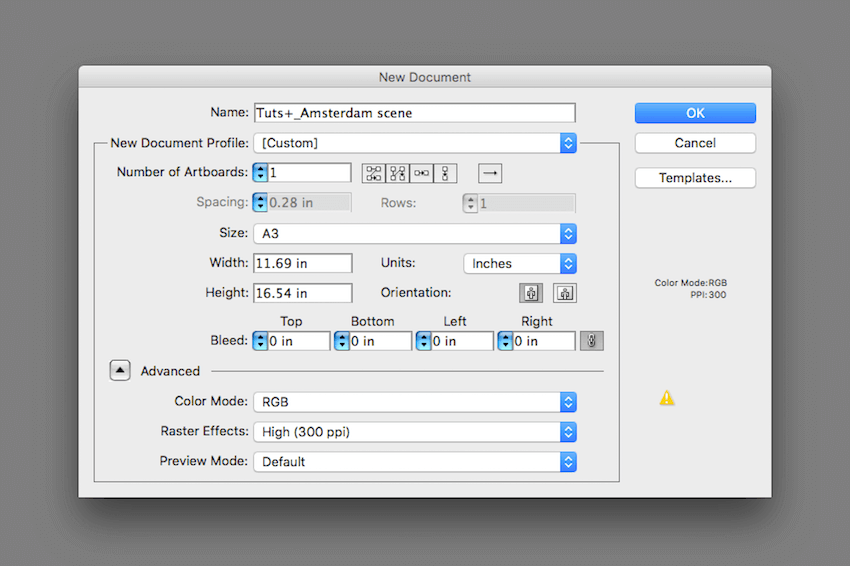
Task: Click the Rows stepper arrows
Action: coord(471,203)
